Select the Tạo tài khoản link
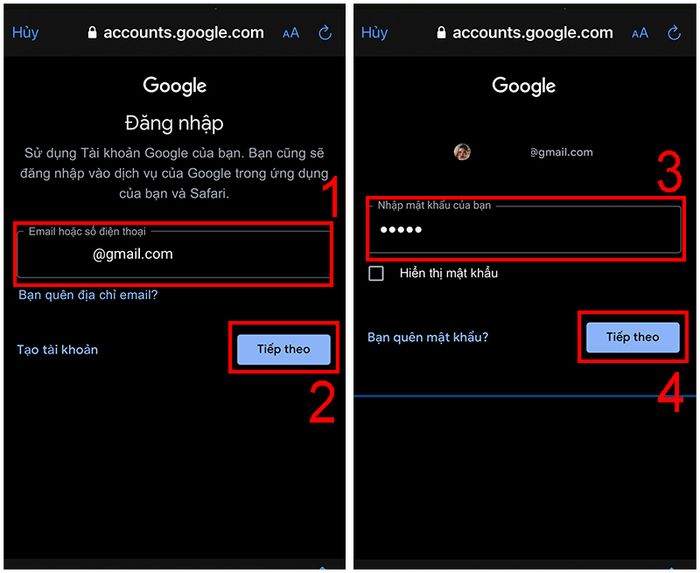The width and height of the screenshot is (700, 573). 58,349
